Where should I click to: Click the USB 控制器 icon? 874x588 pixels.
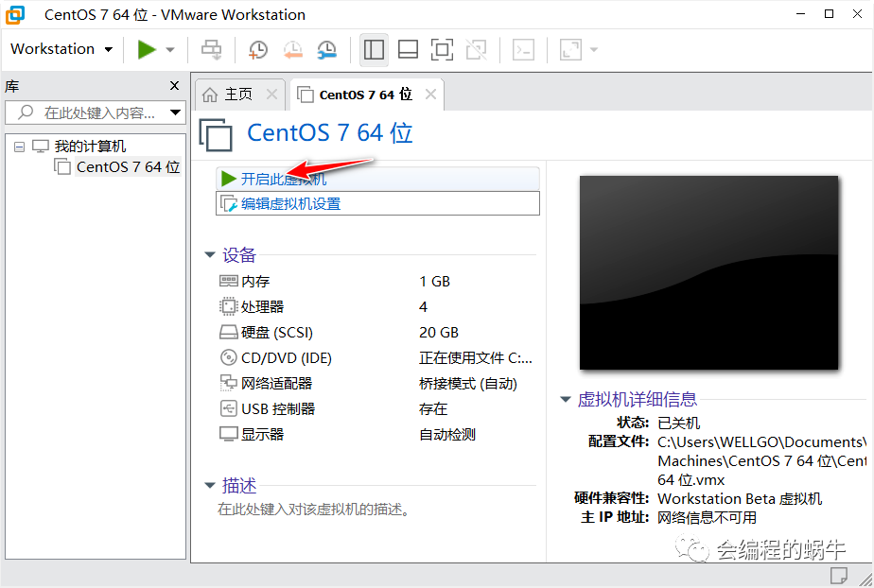229,408
